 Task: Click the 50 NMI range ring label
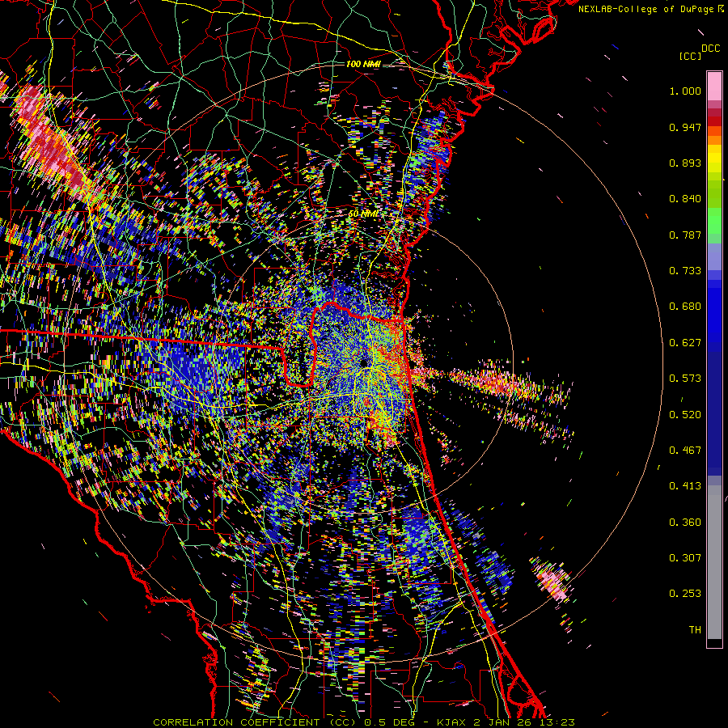(363, 214)
